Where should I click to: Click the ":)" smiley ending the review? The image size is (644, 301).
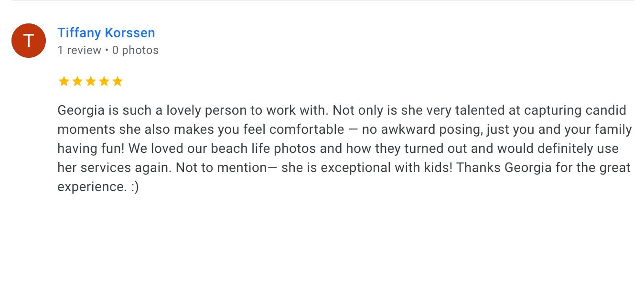click(134, 187)
